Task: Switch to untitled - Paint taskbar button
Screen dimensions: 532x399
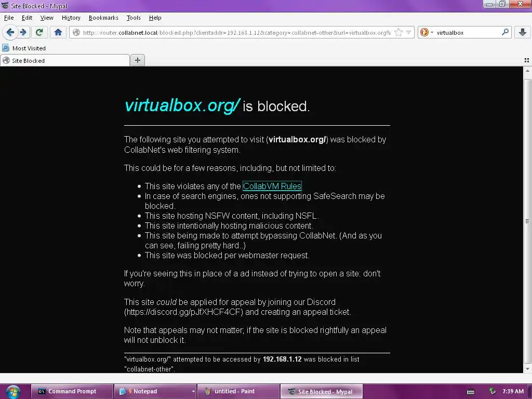Action: click(238, 391)
